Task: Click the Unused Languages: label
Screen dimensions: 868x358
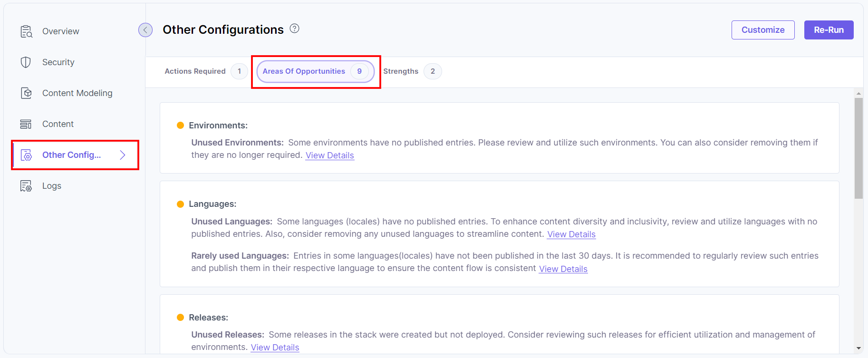Action: [x=231, y=222]
